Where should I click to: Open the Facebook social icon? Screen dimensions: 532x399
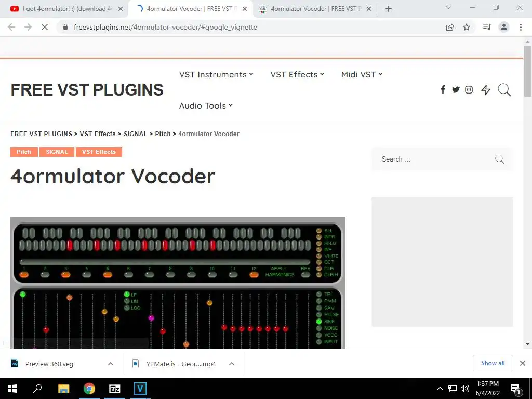443,89
